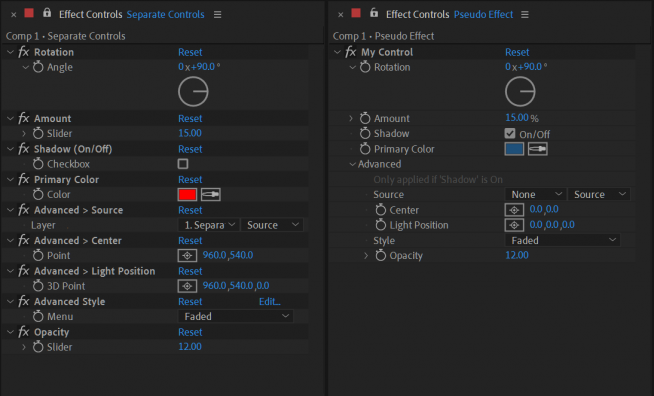Click the eyedropper next to the blue Primary Color swatch
Screen dimensions: 654x396
(x=538, y=149)
